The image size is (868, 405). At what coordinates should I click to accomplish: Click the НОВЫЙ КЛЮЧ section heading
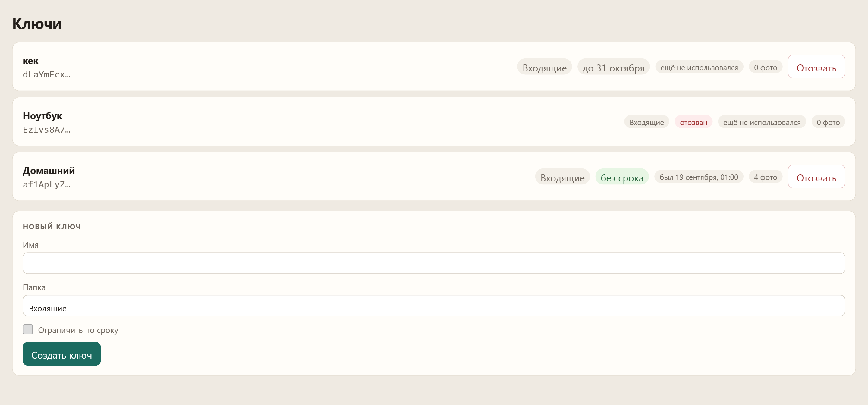click(x=52, y=226)
